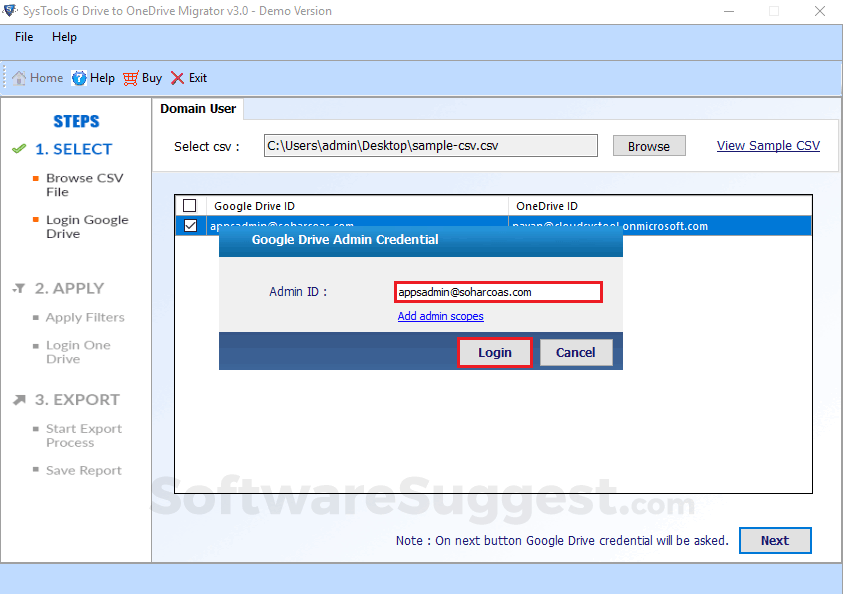Click the onmicrosoft.com OneDrive ID cell

click(x=660, y=226)
